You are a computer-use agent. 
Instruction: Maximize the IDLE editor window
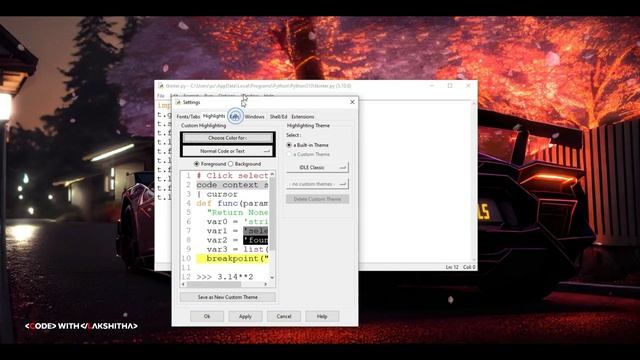450,86
